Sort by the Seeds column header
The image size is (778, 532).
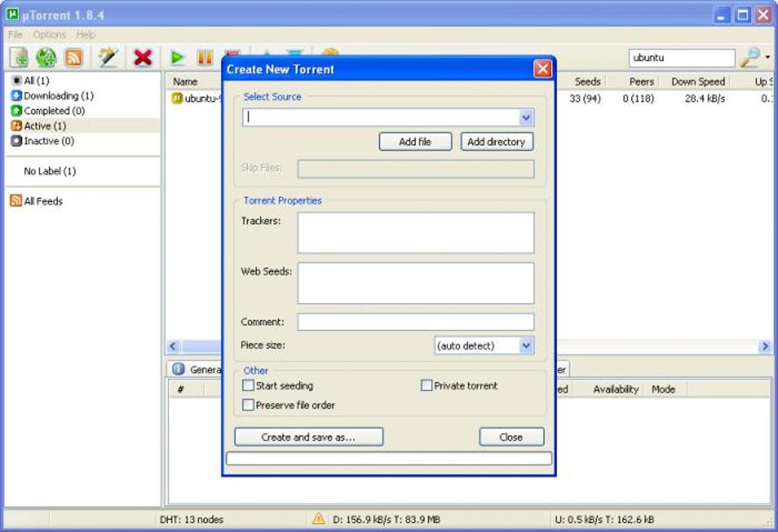587,82
